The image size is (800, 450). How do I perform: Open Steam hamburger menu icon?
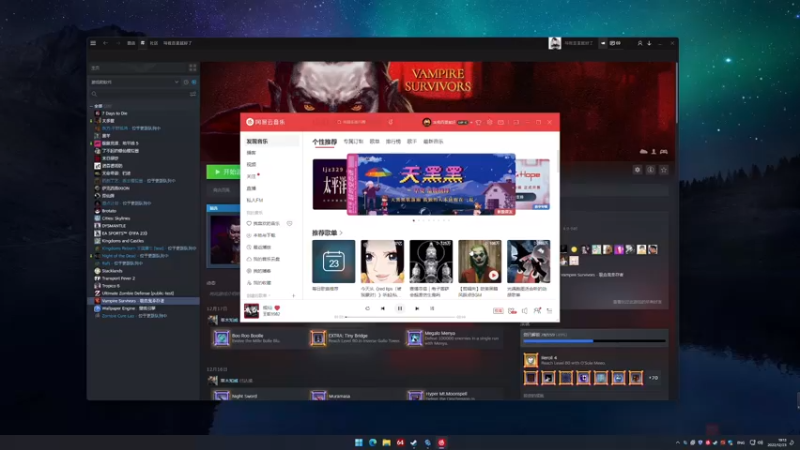pyautogui.click(x=93, y=43)
